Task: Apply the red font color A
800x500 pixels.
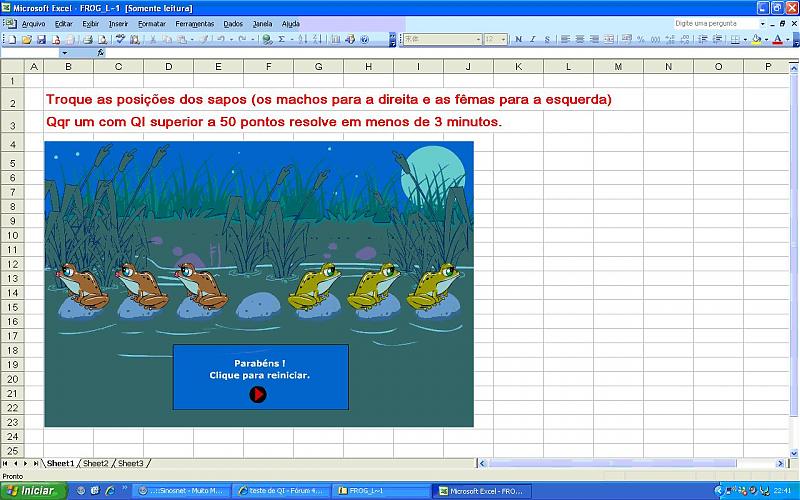Action: [x=778, y=39]
